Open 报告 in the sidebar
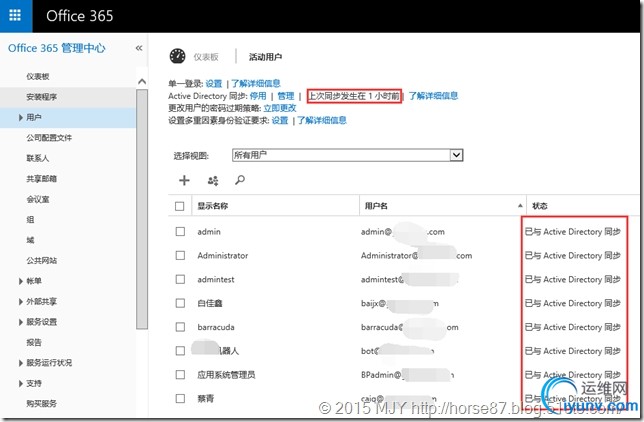The height and width of the screenshot is (422, 644). pos(34,342)
